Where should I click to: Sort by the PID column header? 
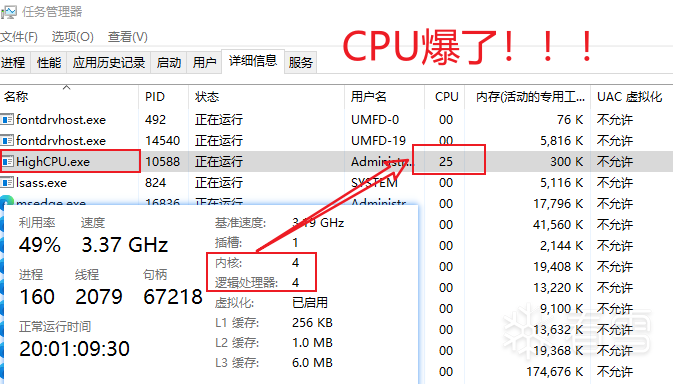(164, 97)
